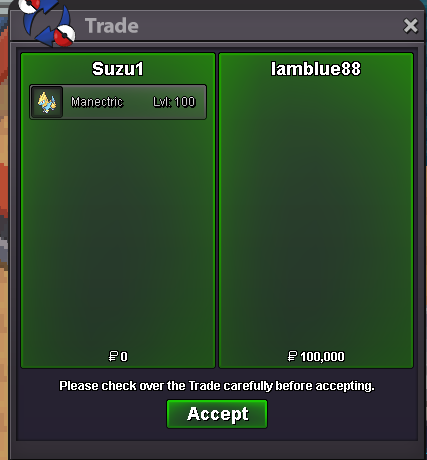The width and height of the screenshot is (427, 460).
Task: Close the Trade window with X
Action: (x=410, y=26)
